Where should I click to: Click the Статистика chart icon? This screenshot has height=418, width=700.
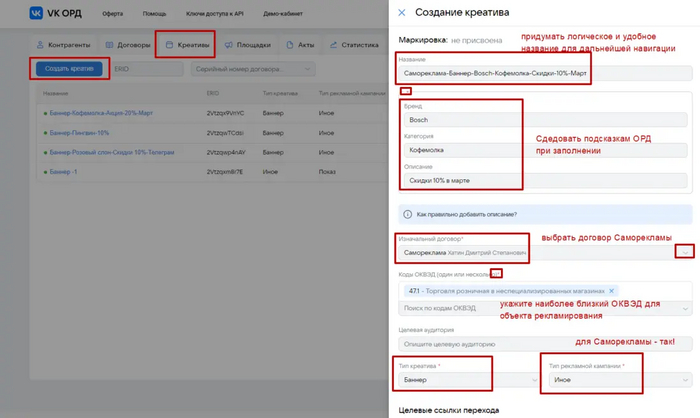(333, 45)
